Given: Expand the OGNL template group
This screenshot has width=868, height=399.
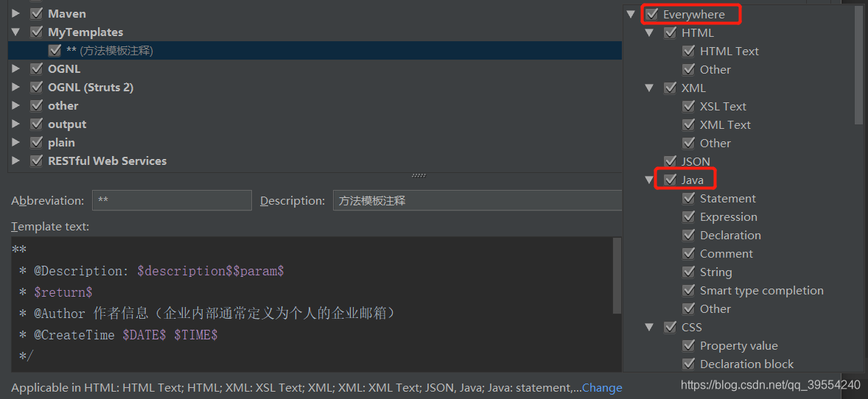Looking at the screenshot, I should [15, 68].
